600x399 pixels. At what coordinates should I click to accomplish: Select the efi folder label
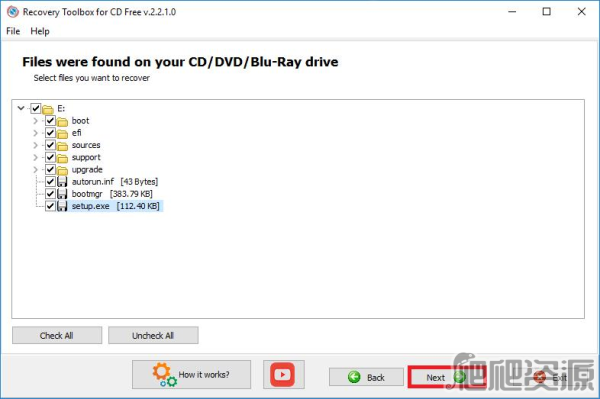click(x=77, y=133)
